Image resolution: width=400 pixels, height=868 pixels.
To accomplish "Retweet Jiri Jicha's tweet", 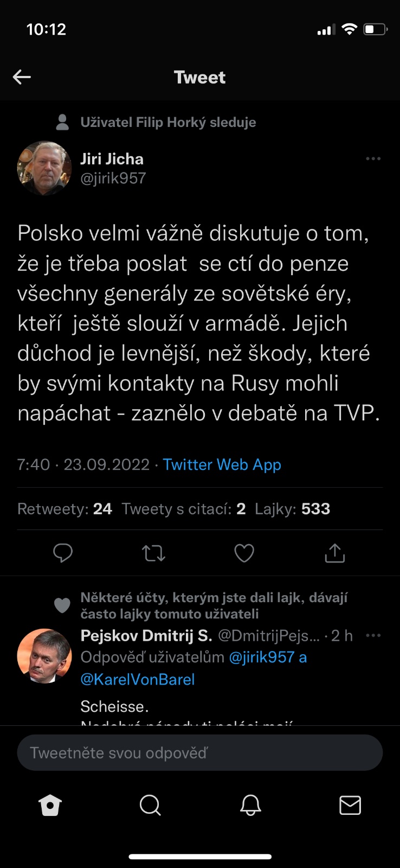I will [153, 553].
